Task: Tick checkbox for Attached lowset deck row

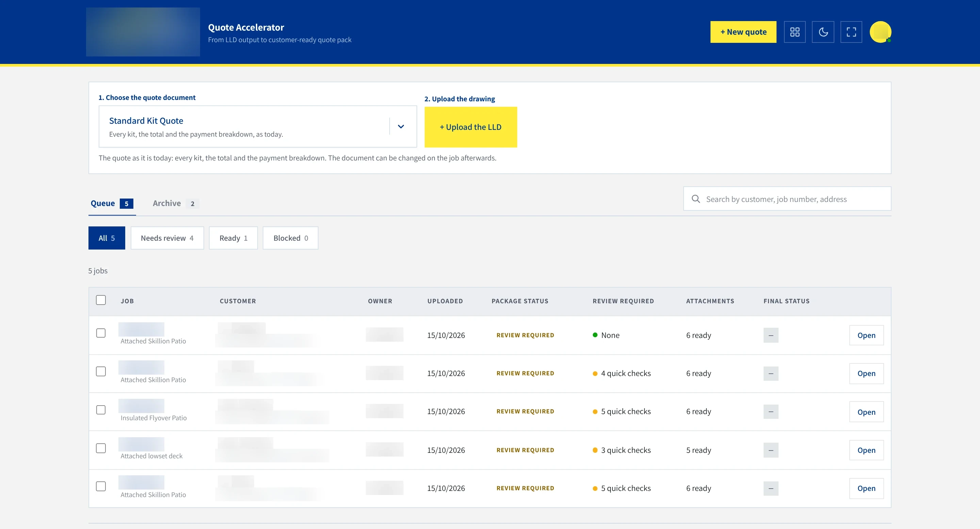Action: (101, 448)
